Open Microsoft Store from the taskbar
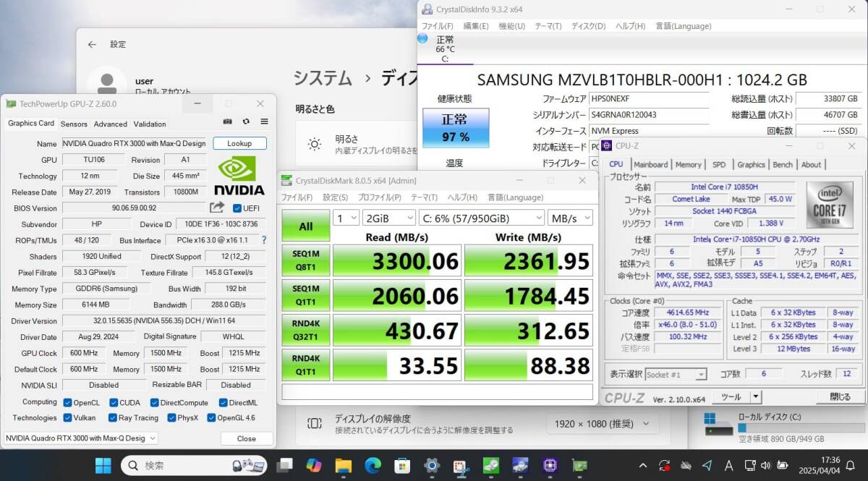Viewport: 868px width, 481px height. 403,464
